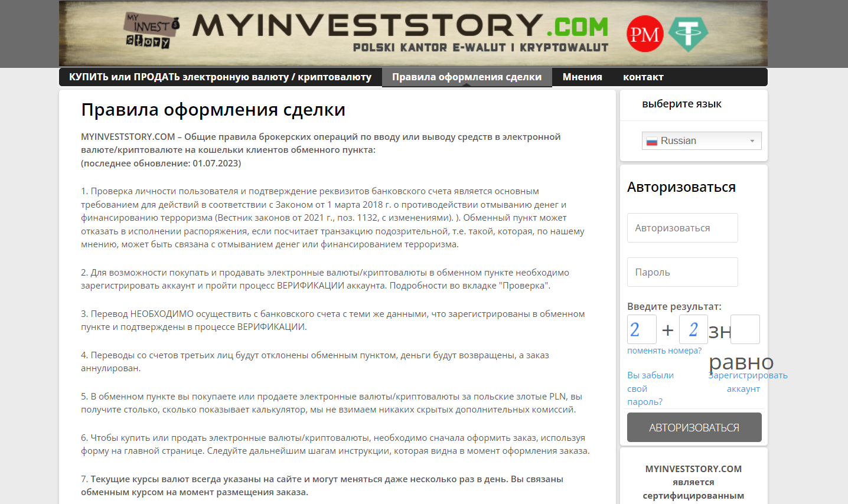Click the second captcha number 2
The height and width of the screenshot is (504, 848).
click(x=693, y=329)
